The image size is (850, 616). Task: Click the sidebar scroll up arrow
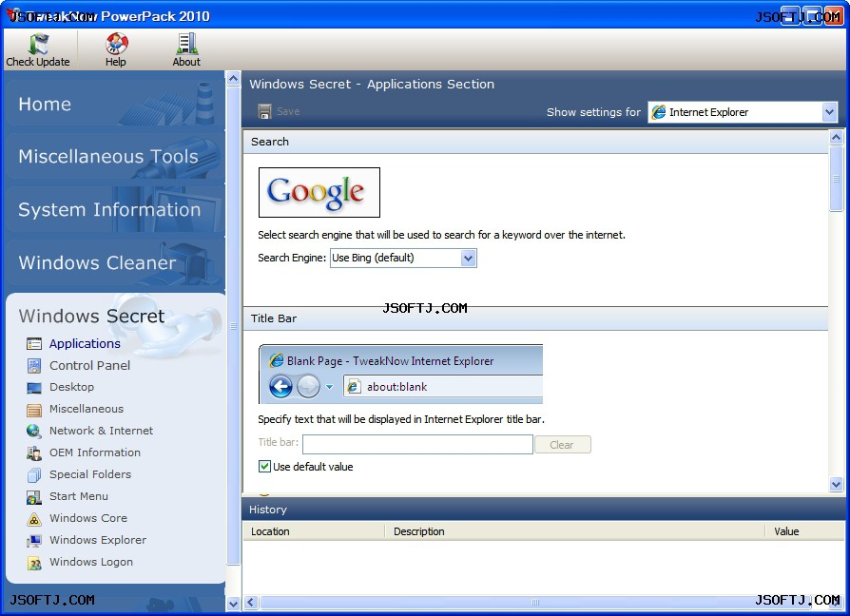pyautogui.click(x=233, y=79)
